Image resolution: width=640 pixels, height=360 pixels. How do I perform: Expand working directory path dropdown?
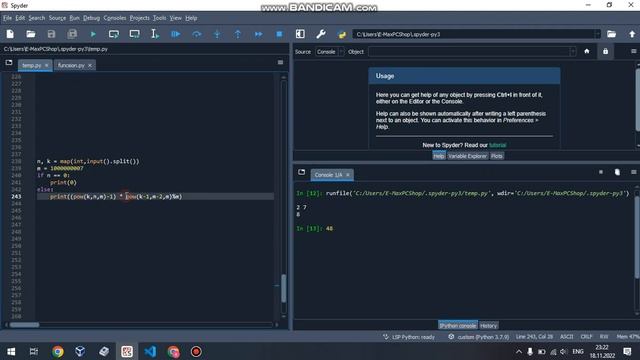(598, 34)
